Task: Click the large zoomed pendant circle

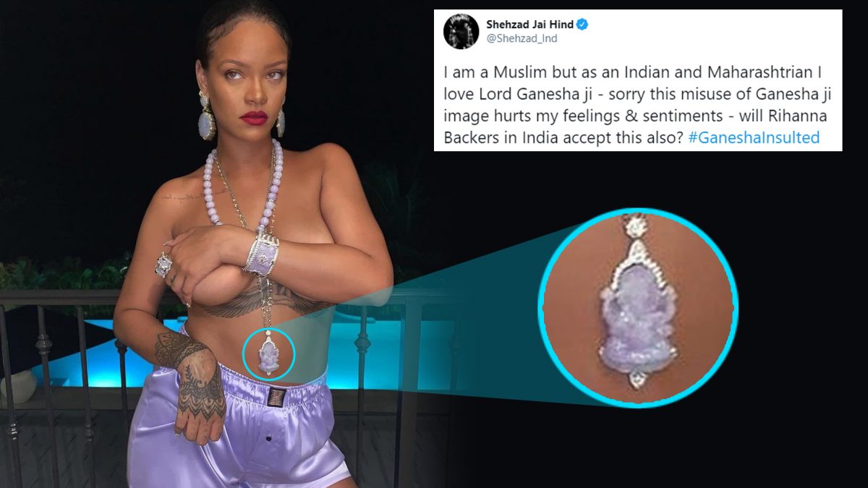Action: point(638,306)
